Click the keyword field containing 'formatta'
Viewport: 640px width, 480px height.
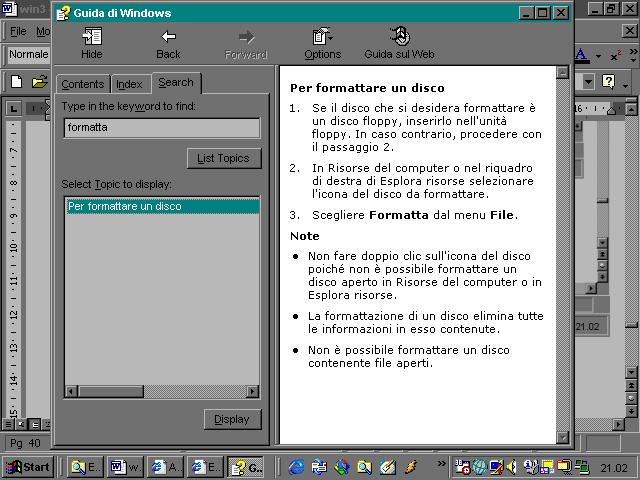click(x=162, y=128)
